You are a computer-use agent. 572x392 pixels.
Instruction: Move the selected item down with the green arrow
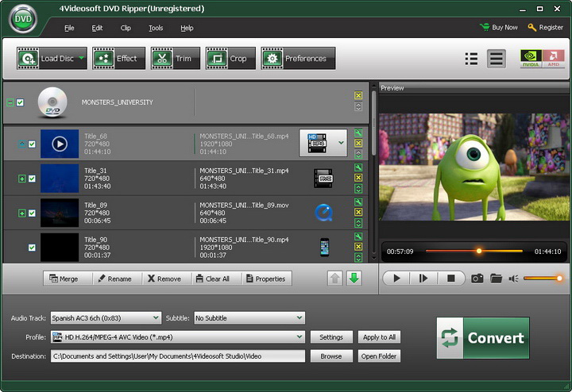[x=354, y=279]
